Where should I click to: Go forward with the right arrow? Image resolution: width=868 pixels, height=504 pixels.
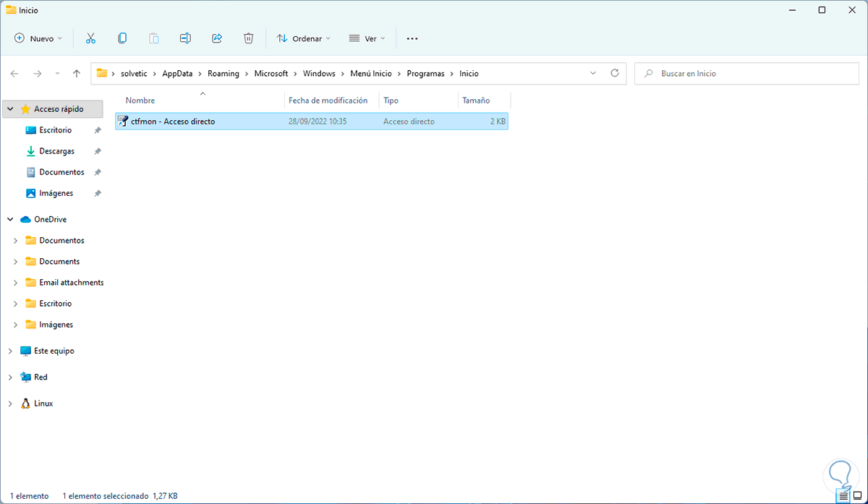click(38, 74)
